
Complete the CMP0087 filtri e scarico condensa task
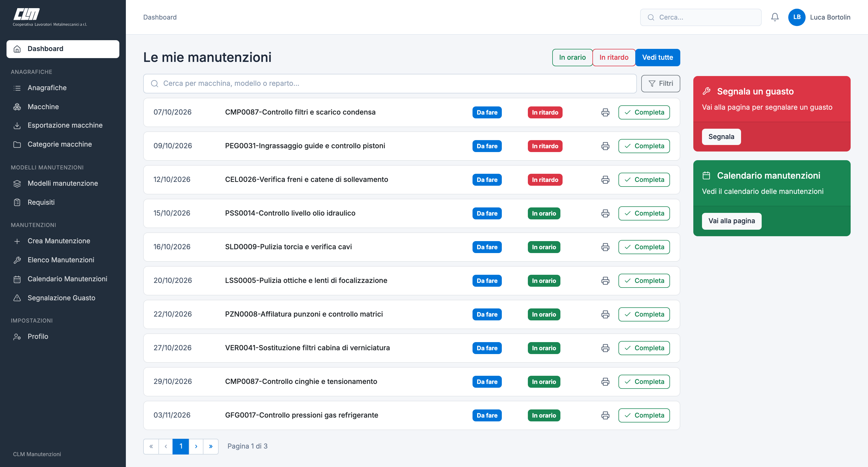[644, 112]
